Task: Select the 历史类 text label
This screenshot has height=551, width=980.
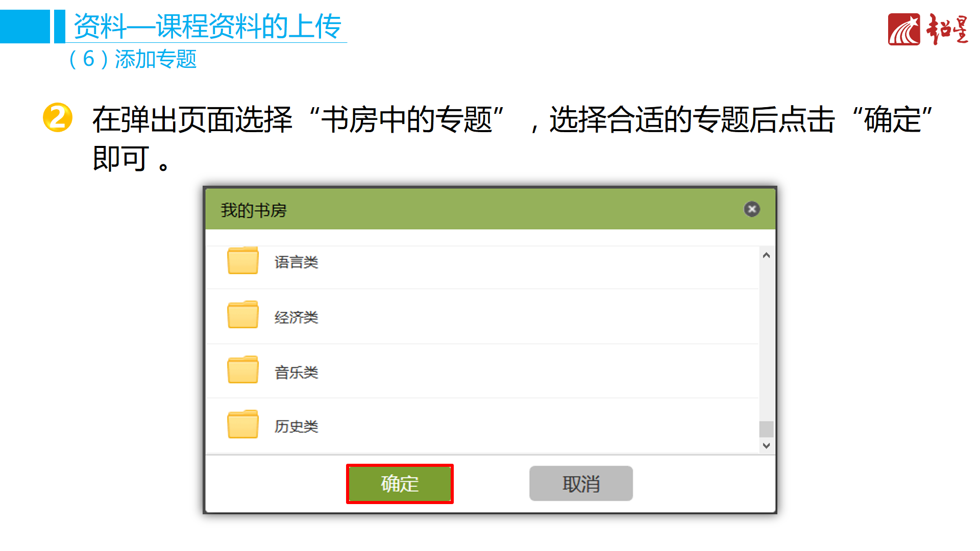Action: tap(296, 427)
